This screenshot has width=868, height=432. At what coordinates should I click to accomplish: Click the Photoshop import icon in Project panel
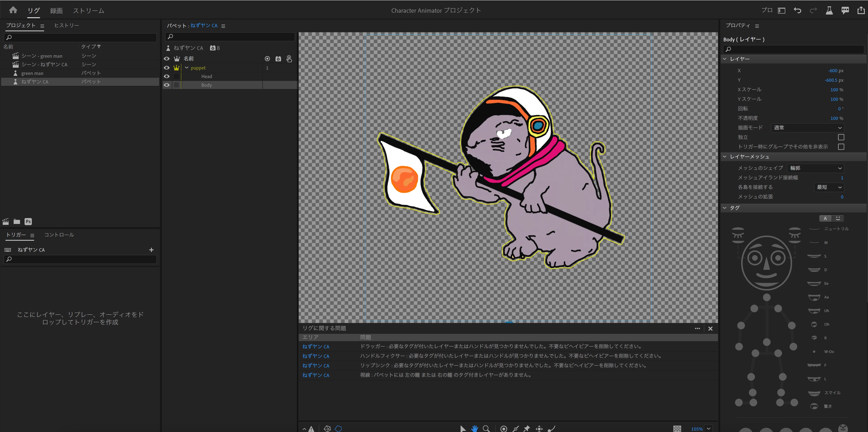(x=28, y=221)
